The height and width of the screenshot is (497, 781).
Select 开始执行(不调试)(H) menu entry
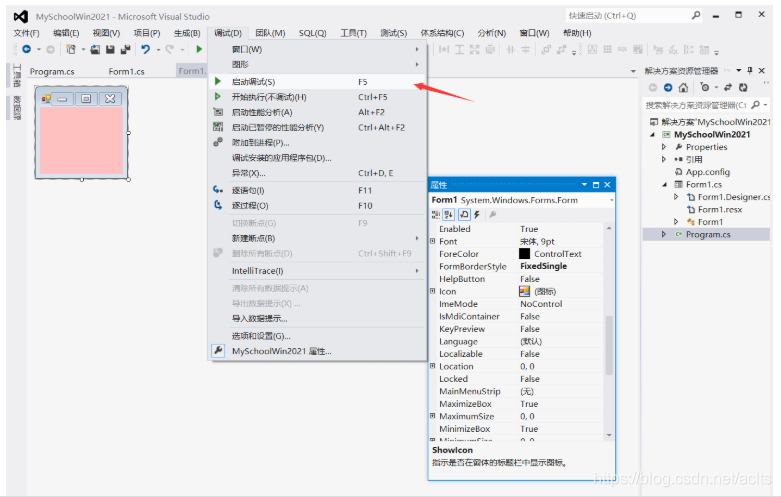[x=317, y=97]
